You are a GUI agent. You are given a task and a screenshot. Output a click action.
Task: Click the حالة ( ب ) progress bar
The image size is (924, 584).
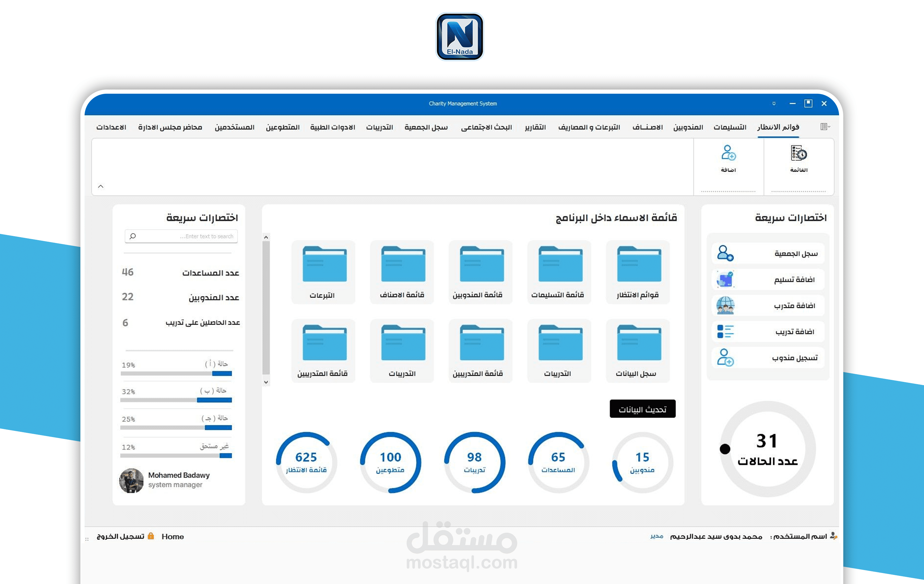[x=176, y=400]
